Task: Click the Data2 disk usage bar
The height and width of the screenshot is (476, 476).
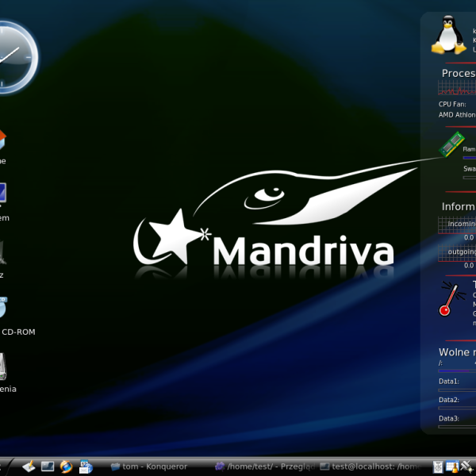Action: (x=456, y=408)
